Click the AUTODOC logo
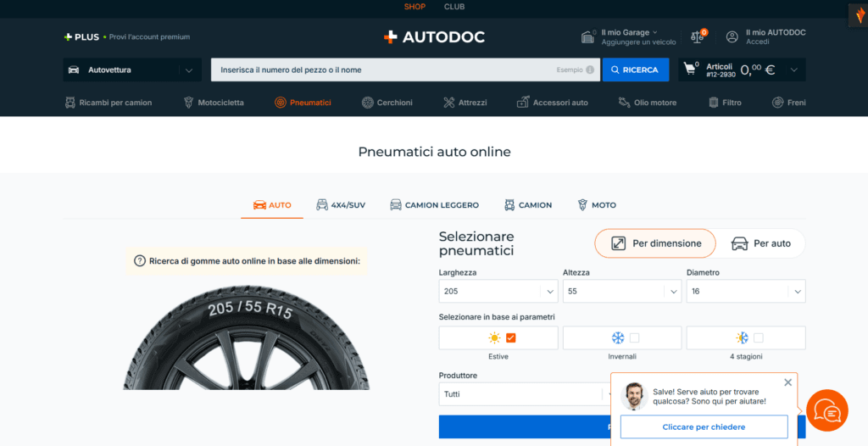Screen dimensions: 868x446 coord(434,37)
